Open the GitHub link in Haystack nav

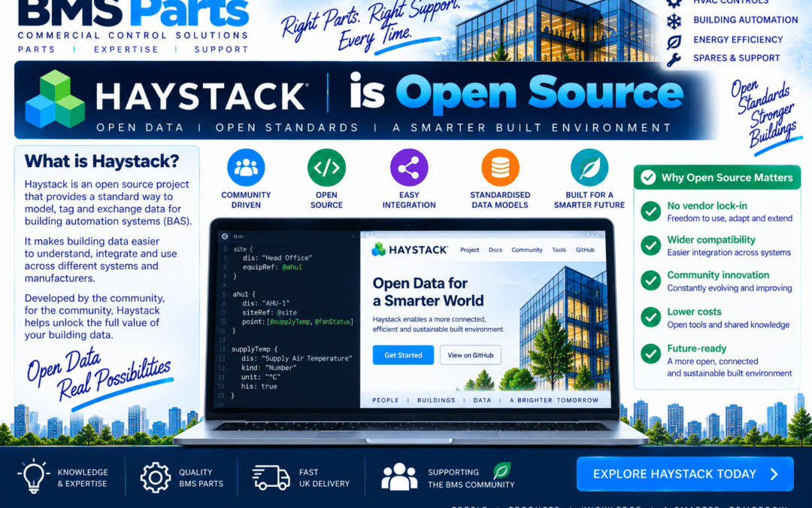585,250
